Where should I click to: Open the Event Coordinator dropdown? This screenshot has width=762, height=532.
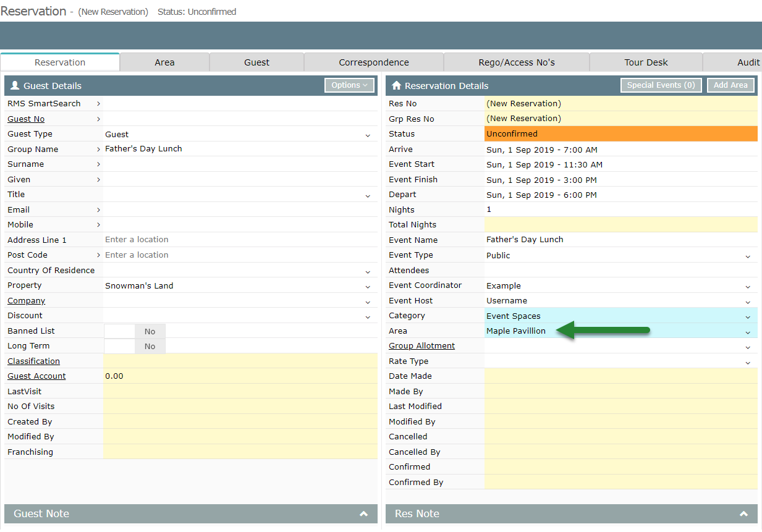point(748,286)
